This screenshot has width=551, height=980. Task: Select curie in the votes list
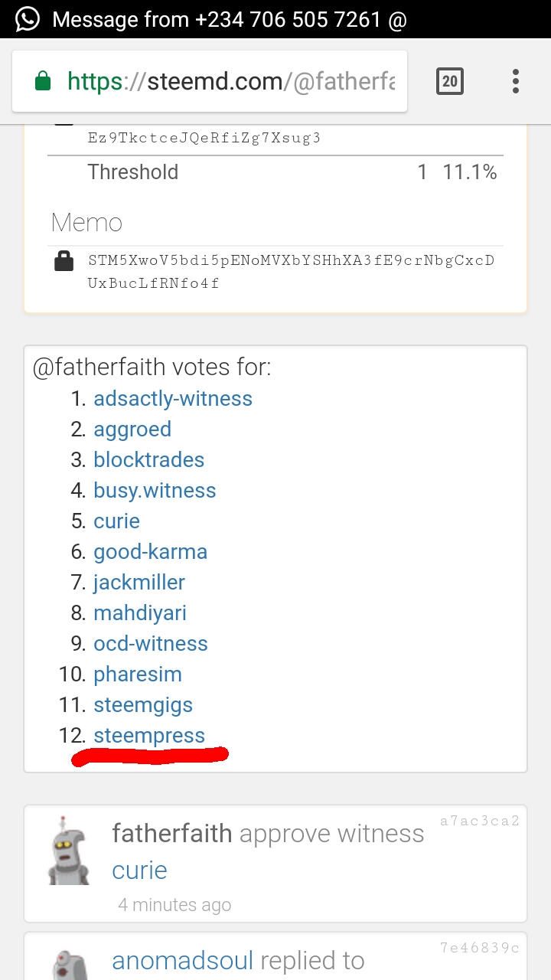coord(116,521)
